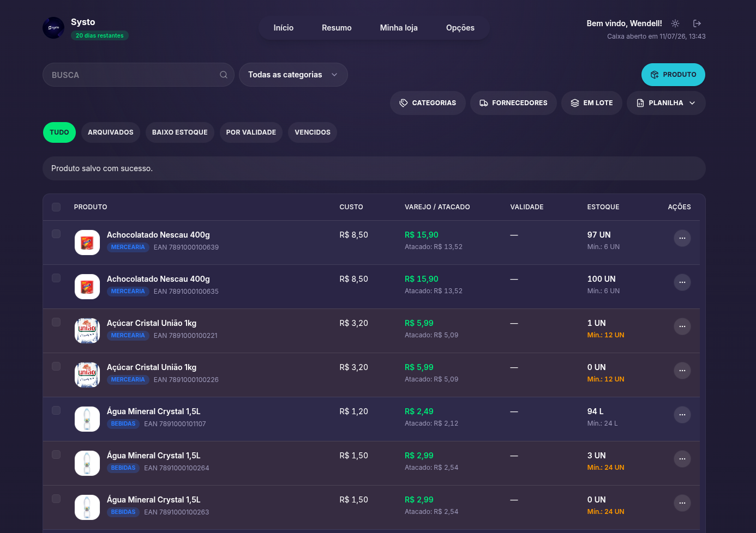This screenshot has height=533, width=756.
Task: Click the Em Lote button
Action: pos(592,103)
